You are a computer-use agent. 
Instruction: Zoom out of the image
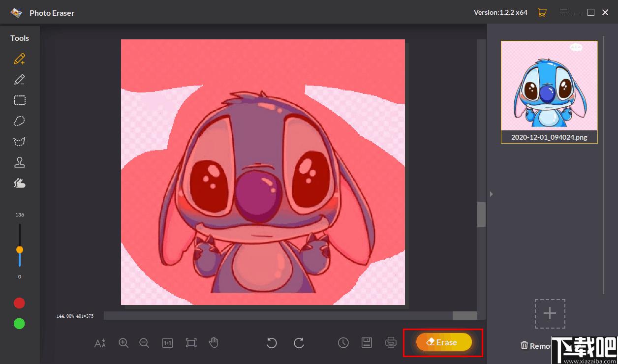click(144, 343)
